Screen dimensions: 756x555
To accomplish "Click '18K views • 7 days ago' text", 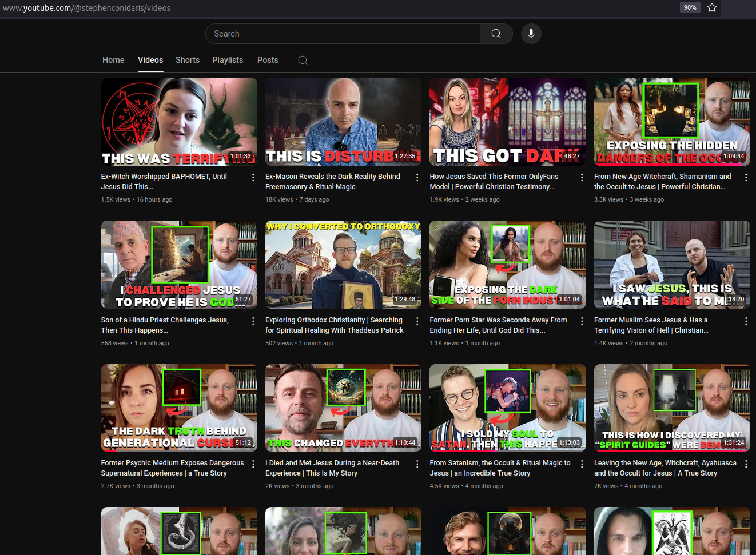I will tap(297, 199).
